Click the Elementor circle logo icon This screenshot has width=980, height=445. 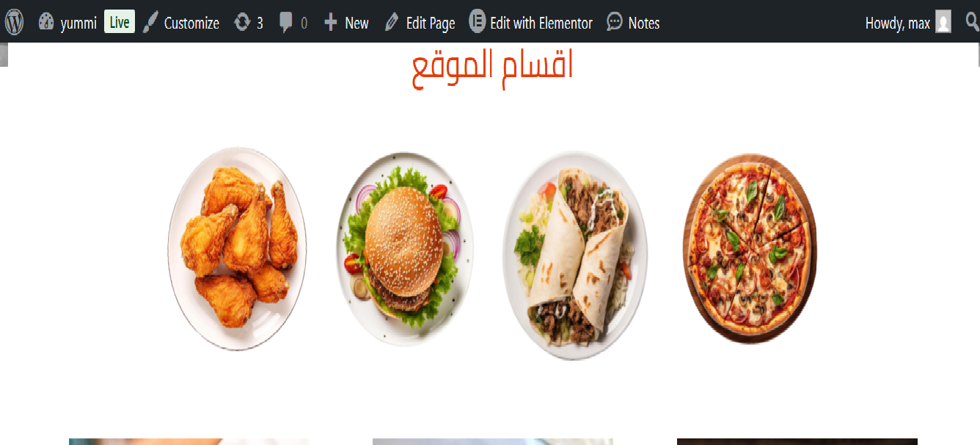click(x=477, y=22)
